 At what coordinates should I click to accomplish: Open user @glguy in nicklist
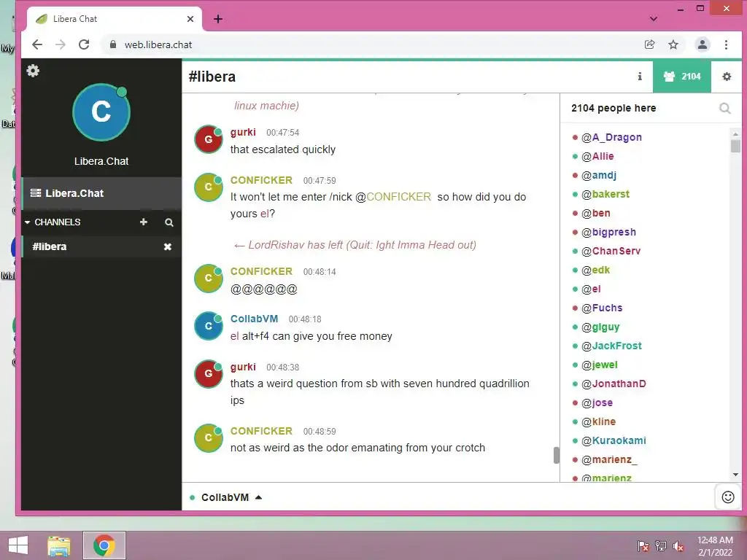pyautogui.click(x=600, y=327)
